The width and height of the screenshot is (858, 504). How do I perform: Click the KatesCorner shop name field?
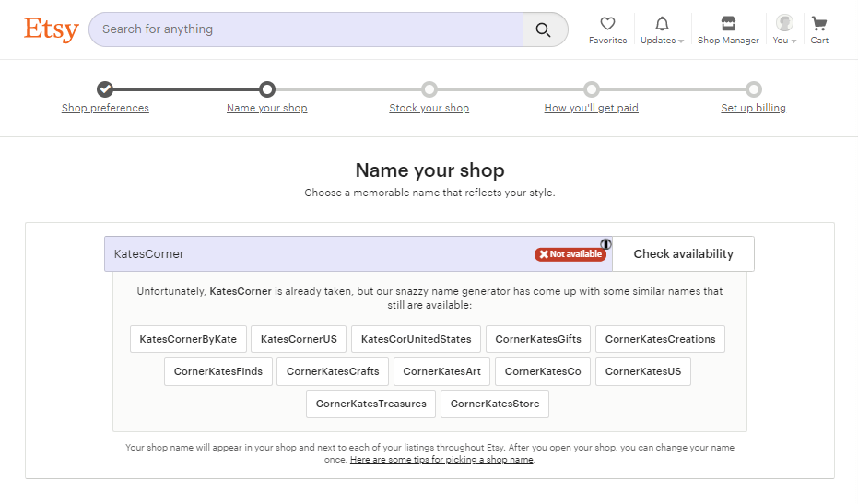point(358,254)
